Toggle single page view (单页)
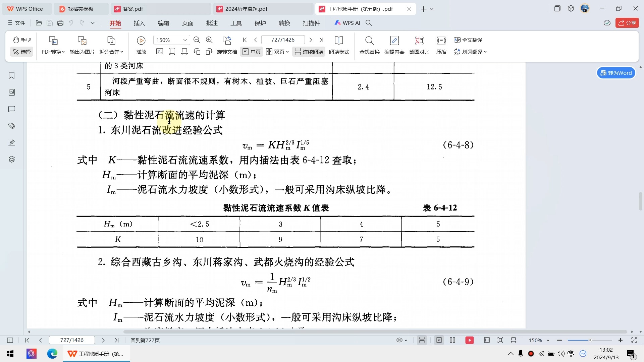 (x=251, y=52)
